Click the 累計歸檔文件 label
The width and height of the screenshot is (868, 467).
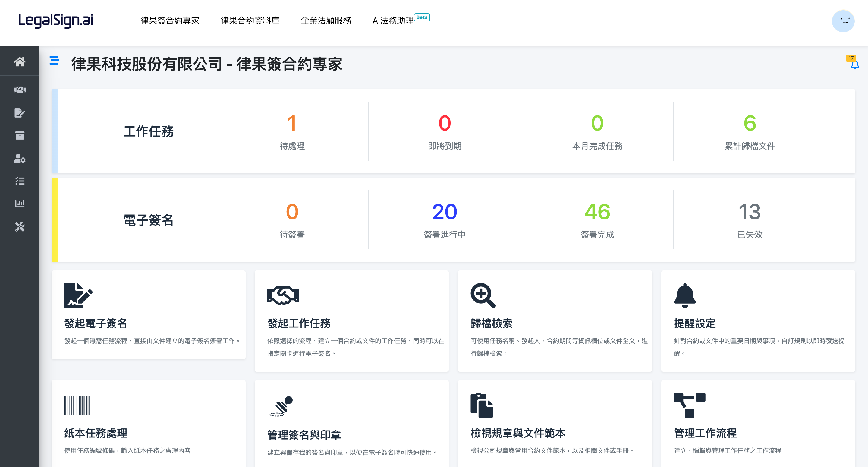750,146
